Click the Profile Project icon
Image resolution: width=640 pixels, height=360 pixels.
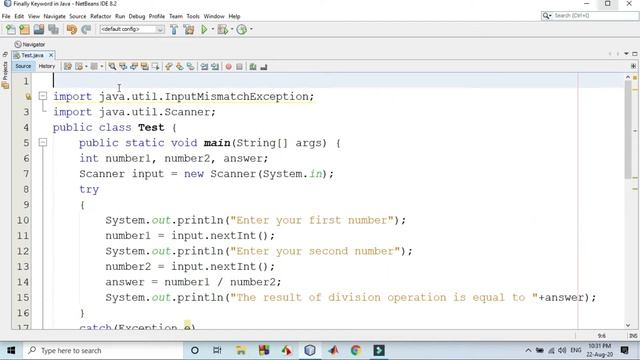pyautogui.click(x=242, y=29)
